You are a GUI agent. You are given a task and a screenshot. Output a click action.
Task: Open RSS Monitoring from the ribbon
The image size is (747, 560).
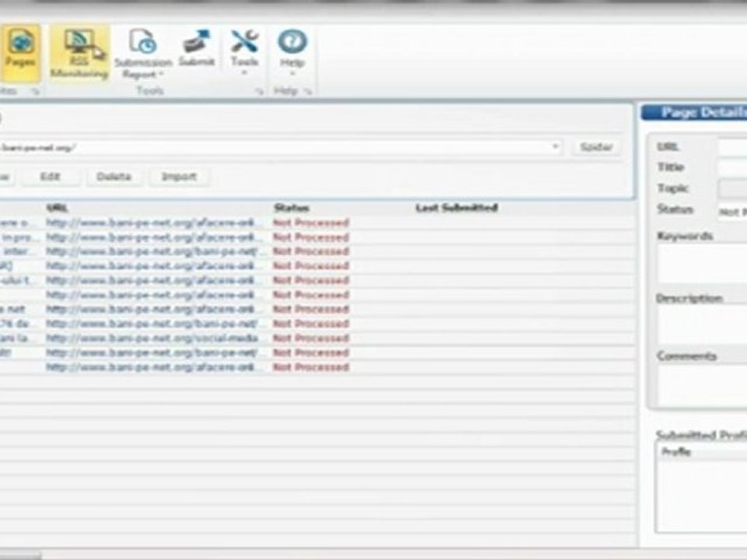click(x=79, y=52)
